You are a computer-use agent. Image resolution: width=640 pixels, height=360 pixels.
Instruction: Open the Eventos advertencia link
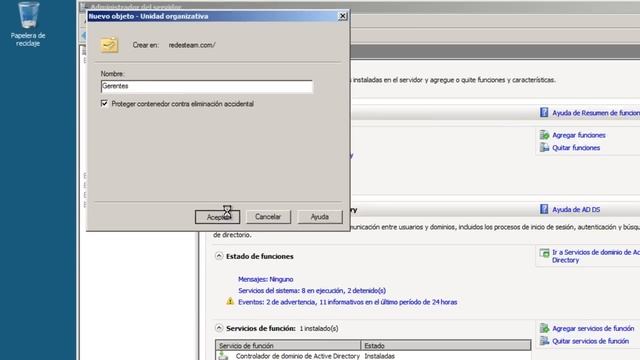point(347,302)
